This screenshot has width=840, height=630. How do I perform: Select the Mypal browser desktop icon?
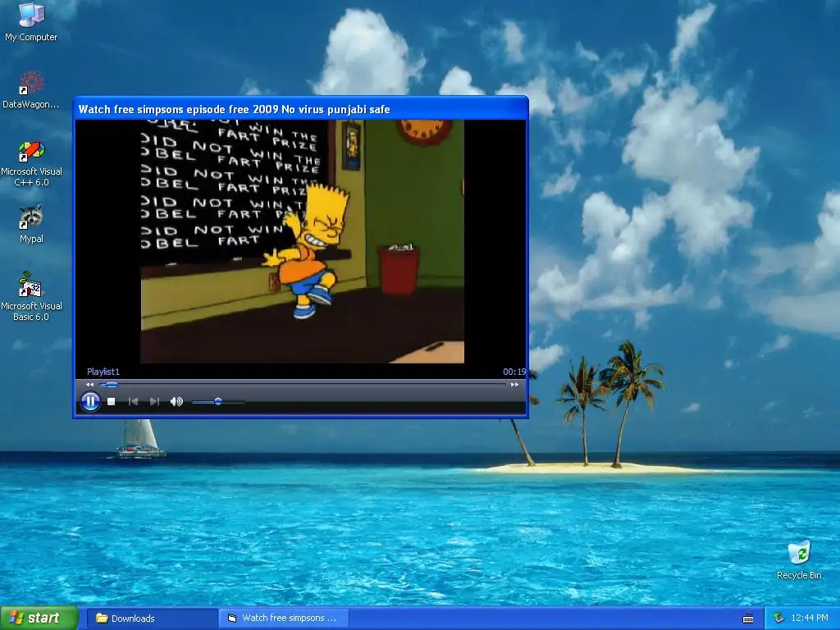(31, 225)
